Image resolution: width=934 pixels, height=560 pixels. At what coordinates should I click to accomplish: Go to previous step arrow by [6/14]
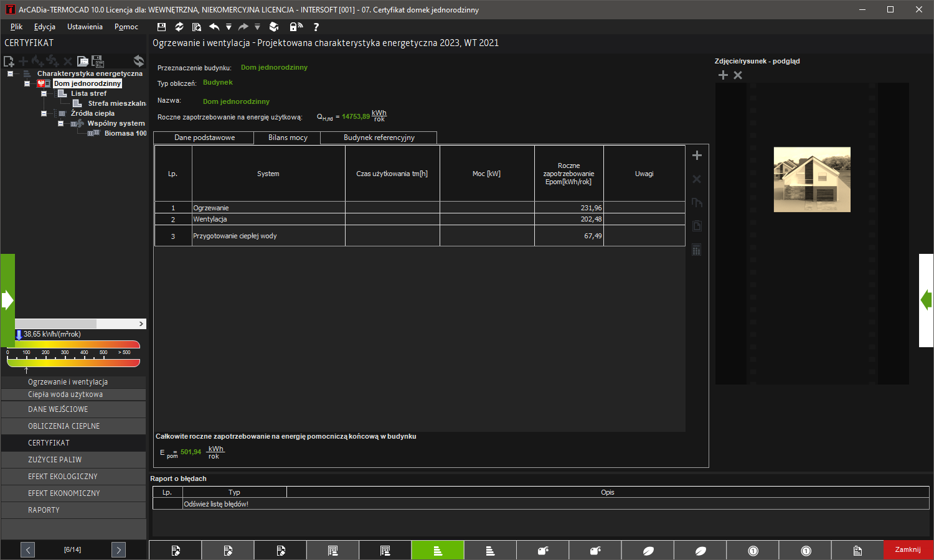(x=27, y=549)
